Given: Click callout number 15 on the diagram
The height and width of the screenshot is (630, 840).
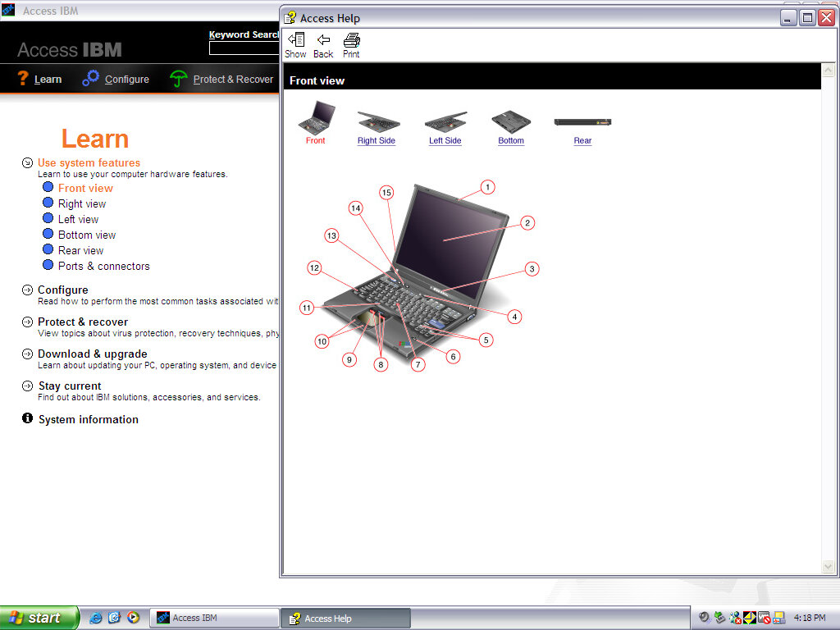Looking at the screenshot, I should pos(386,193).
